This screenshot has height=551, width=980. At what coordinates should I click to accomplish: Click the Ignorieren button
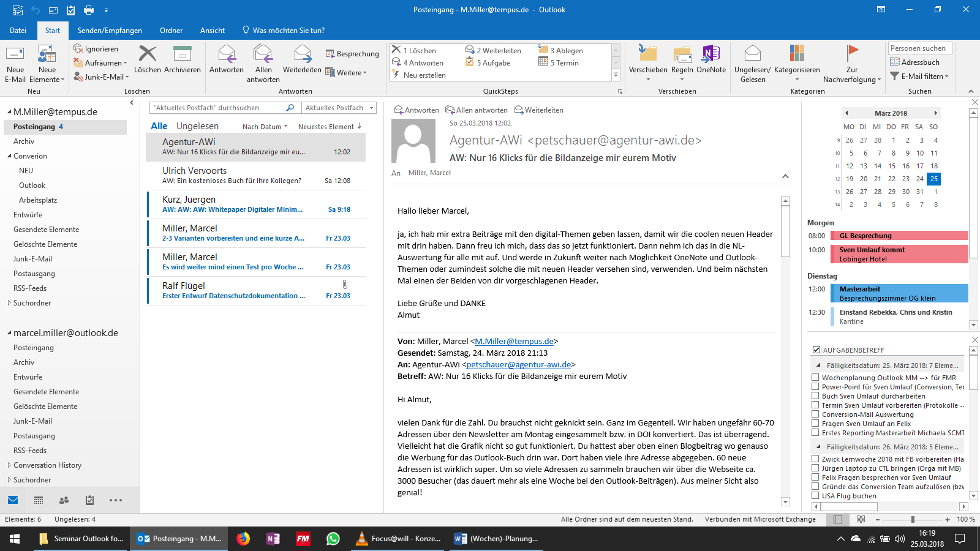tap(96, 49)
